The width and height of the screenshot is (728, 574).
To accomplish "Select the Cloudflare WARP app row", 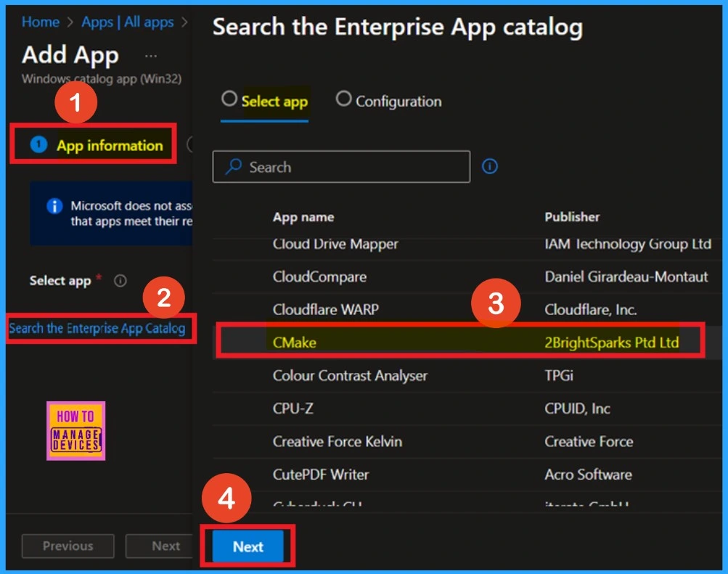I will 467,310.
